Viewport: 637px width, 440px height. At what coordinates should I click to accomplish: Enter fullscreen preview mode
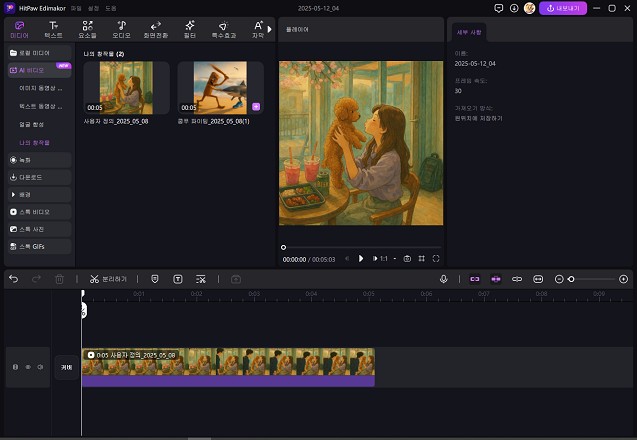(436, 258)
